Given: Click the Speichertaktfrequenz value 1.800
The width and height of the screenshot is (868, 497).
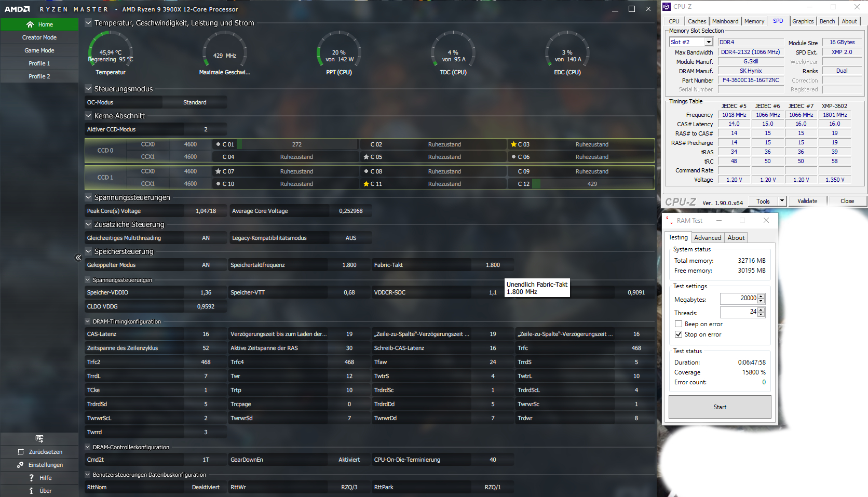Looking at the screenshot, I should (x=349, y=265).
